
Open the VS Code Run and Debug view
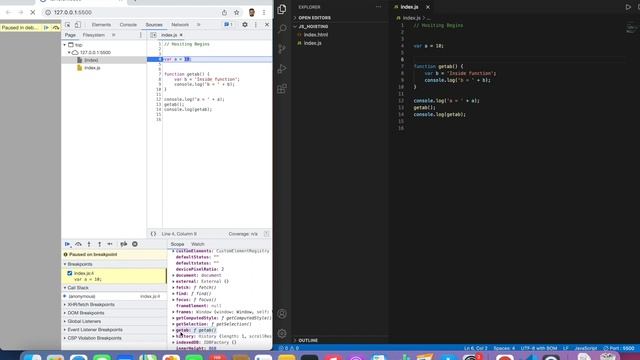282,69
